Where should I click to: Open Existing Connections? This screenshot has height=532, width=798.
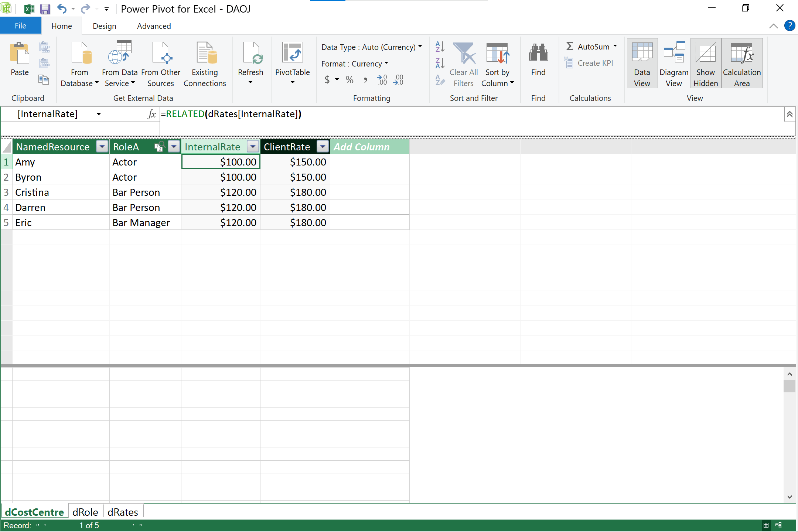point(205,64)
